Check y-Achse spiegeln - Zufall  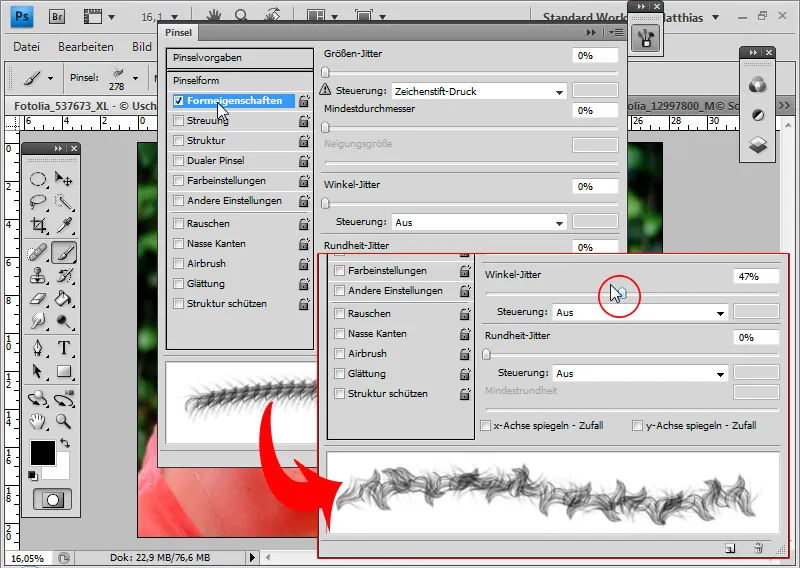point(637,425)
